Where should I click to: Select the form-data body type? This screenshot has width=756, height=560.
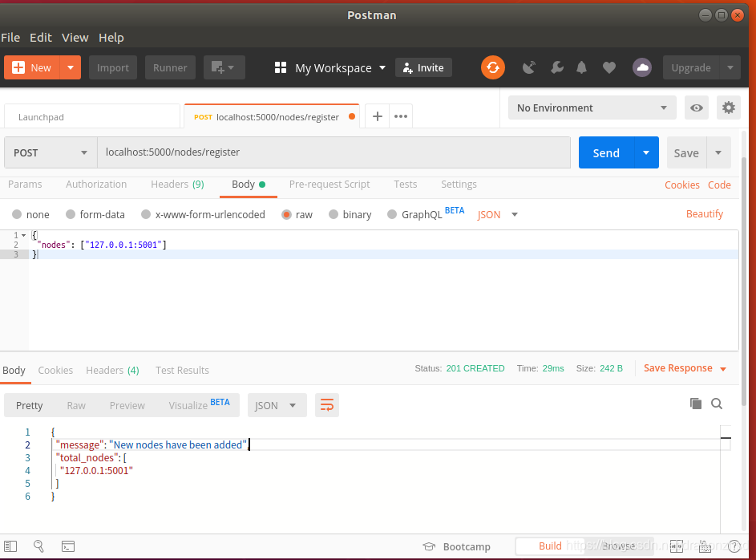click(x=71, y=214)
